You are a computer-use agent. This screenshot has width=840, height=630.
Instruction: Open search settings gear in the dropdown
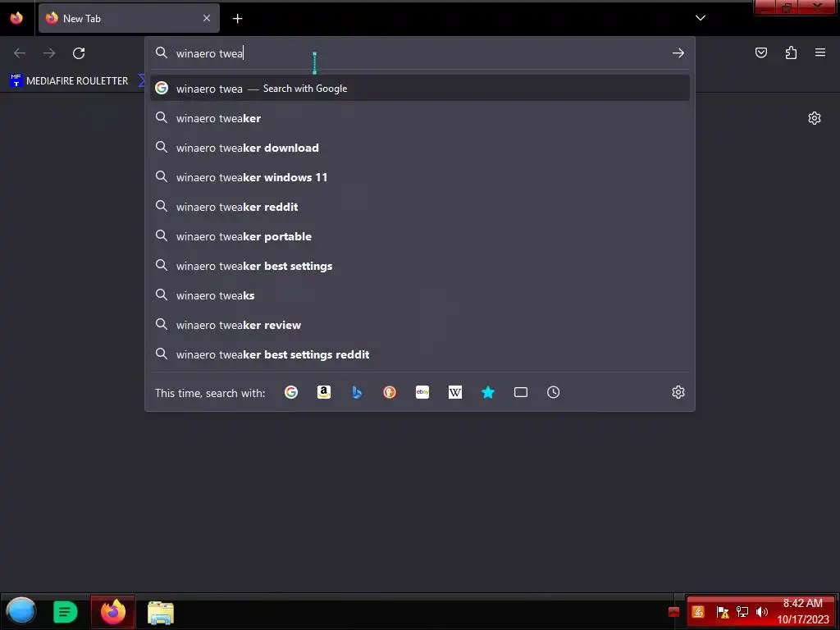(x=678, y=392)
